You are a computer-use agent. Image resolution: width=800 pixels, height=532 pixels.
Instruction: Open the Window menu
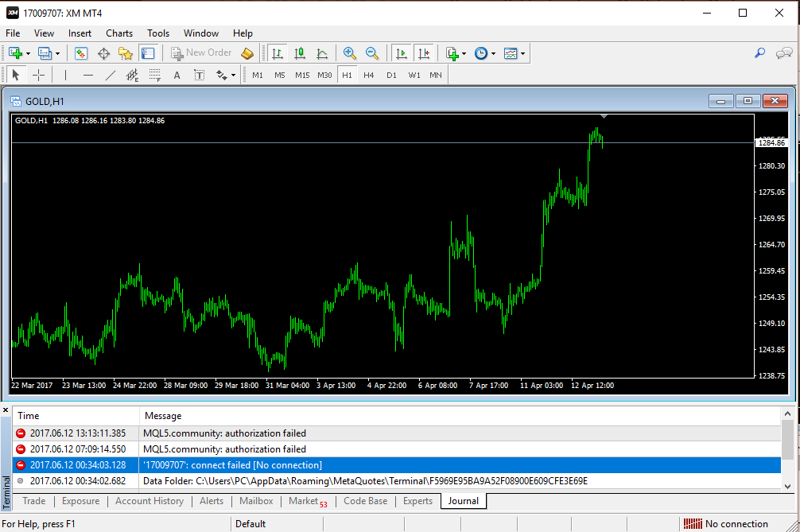pyautogui.click(x=201, y=33)
